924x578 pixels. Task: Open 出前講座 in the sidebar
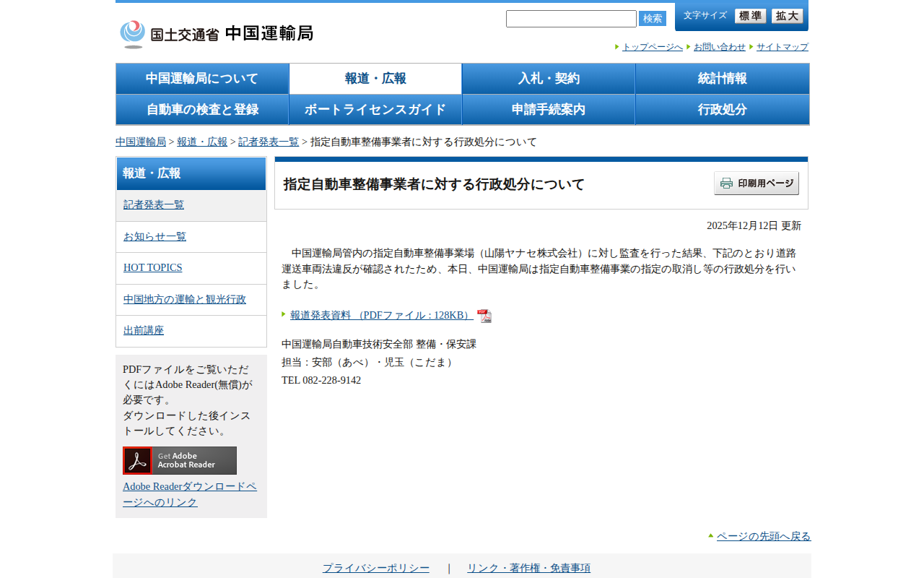coord(144,330)
